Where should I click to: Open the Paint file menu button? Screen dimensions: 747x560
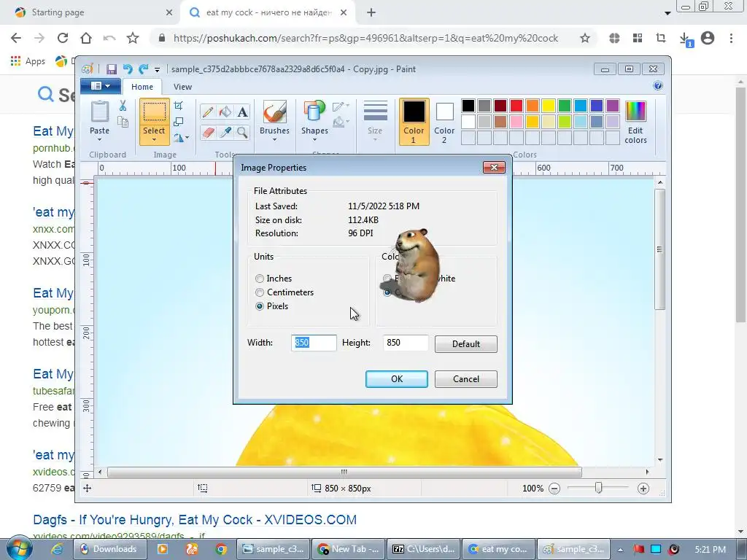(x=101, y=86)
